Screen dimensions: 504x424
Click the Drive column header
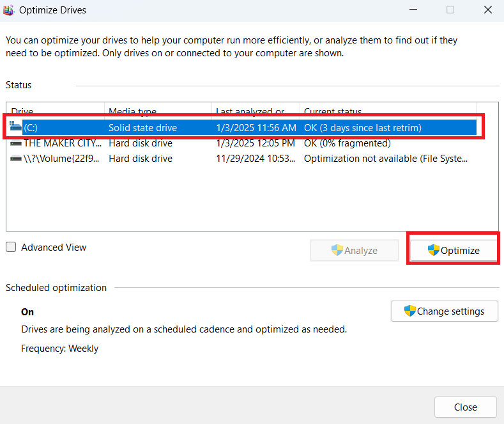click(57, 110)
